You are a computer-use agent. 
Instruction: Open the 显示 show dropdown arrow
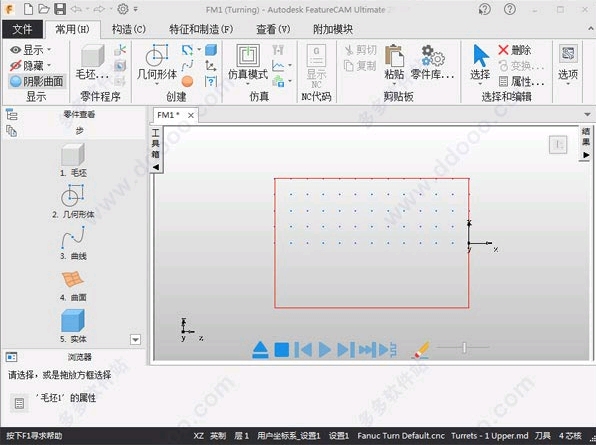click(x=49, y=50)
